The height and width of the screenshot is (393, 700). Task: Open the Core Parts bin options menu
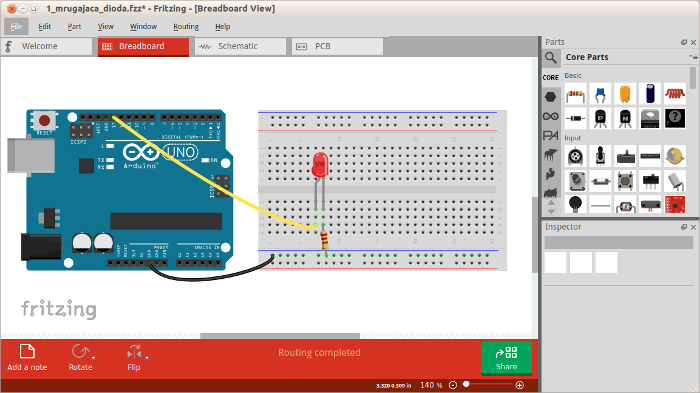pyautogui.click(x=693, y=57)
